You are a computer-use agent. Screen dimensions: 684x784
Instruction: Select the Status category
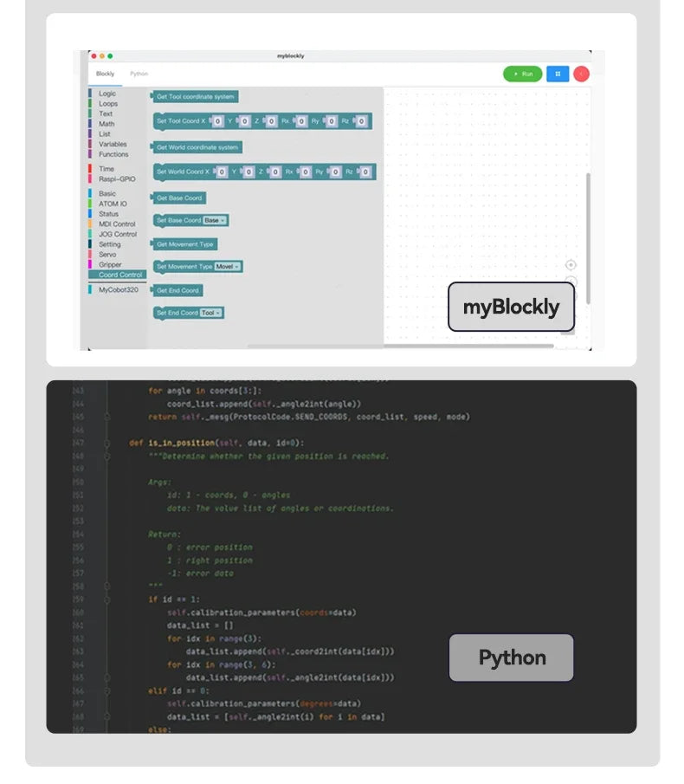[x=108, y=214]
